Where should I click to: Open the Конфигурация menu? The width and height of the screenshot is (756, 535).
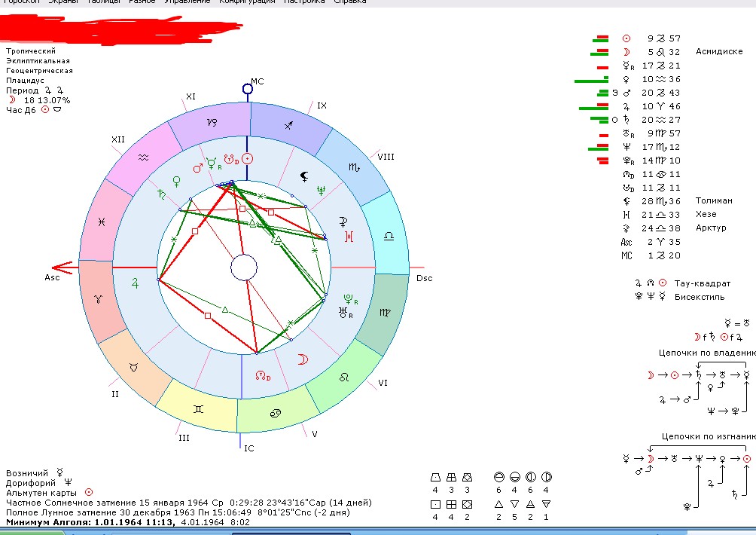(248, 2)
